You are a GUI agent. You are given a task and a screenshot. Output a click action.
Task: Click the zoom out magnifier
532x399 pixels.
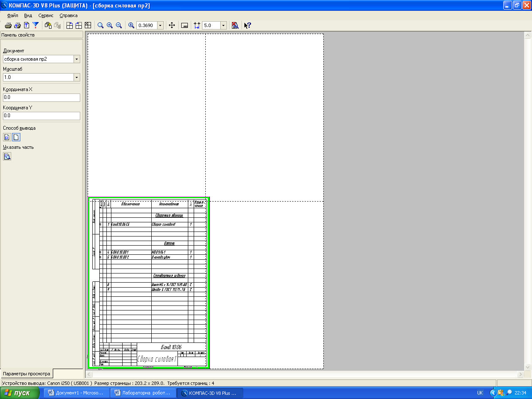tap(119, 25)
